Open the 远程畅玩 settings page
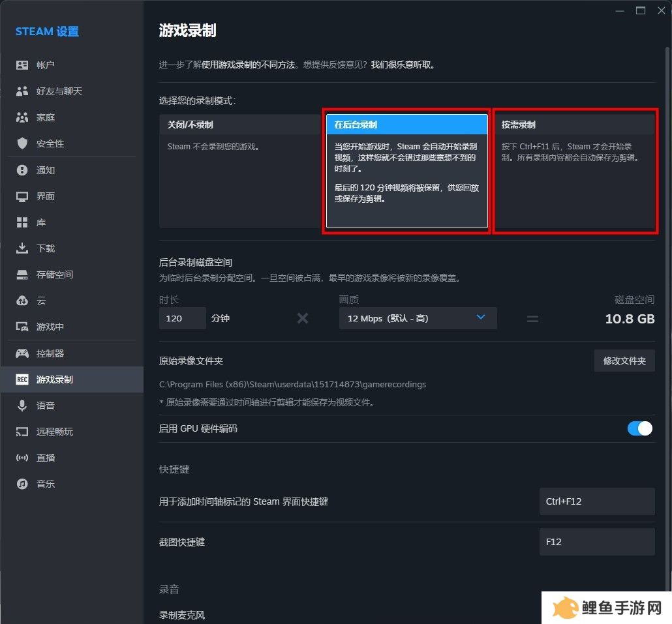 pyautogui.click(x=72, y=432)
